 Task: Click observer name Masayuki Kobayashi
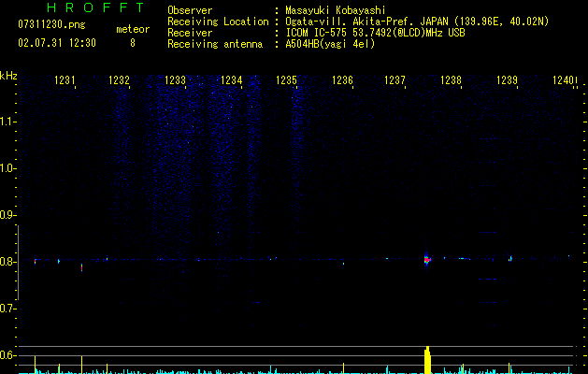pos(336,10)
